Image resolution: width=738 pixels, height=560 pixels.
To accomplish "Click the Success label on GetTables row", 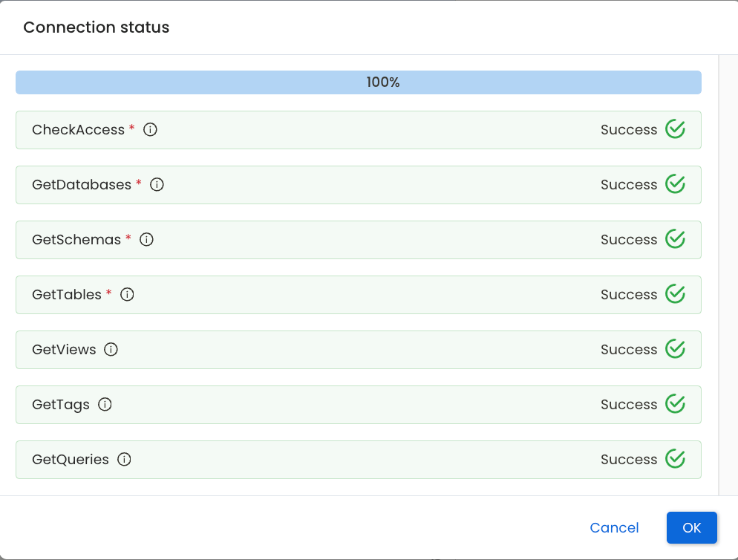I will pos(628,294).
